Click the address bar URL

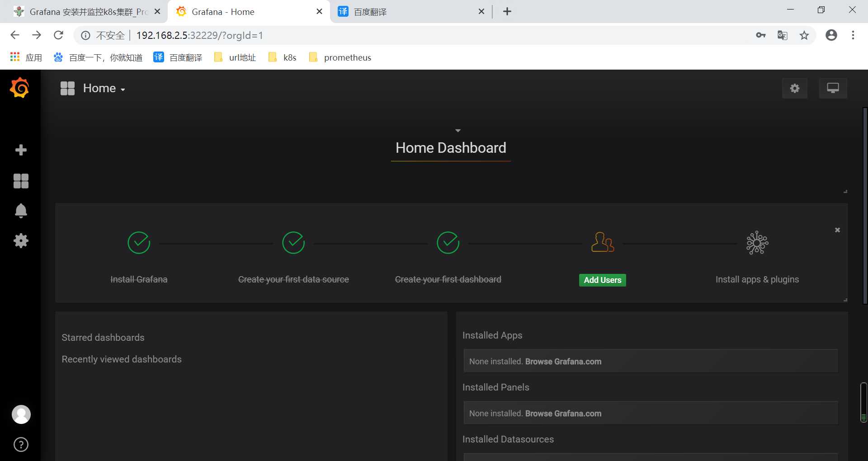pyautogui.click(x=199, y=35)
